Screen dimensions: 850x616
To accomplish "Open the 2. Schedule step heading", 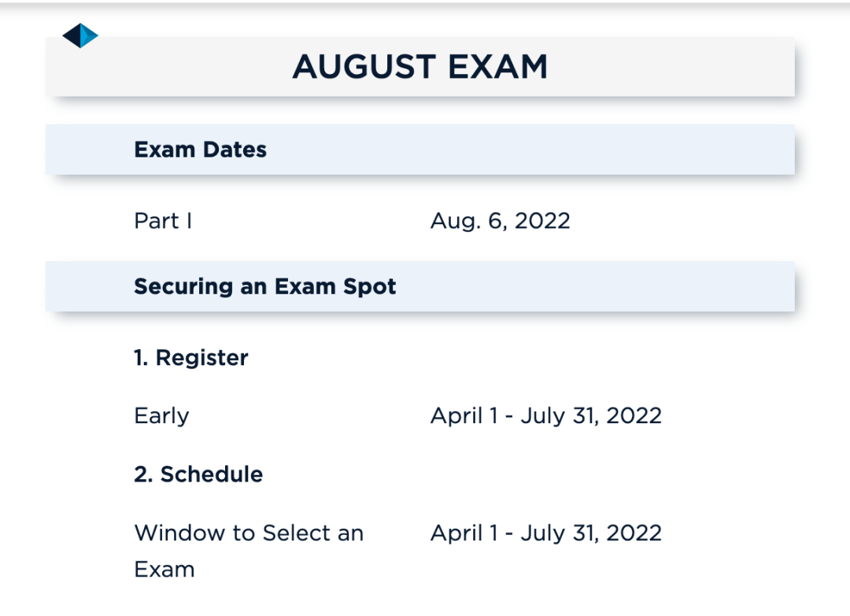I will click(198, 474).
